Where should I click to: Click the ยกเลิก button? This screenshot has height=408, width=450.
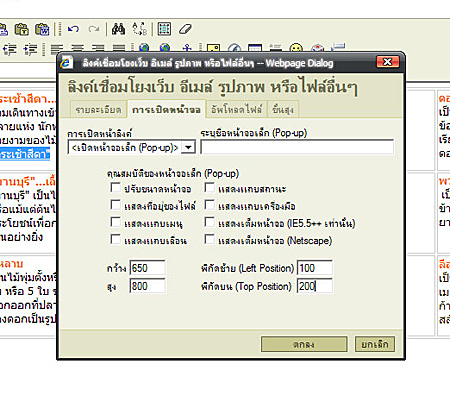(375, 344)
